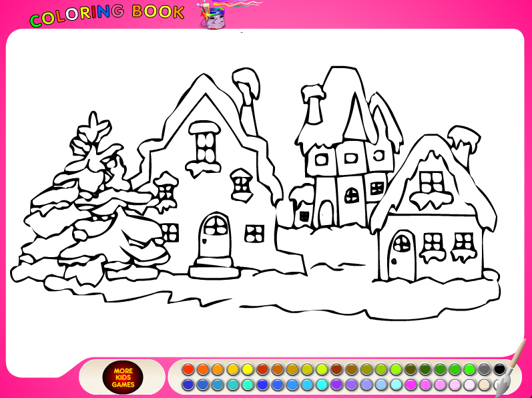Choose the vivid magenta paint swatch
Viewport: 532px width, 398px height.
pos(411,385)
